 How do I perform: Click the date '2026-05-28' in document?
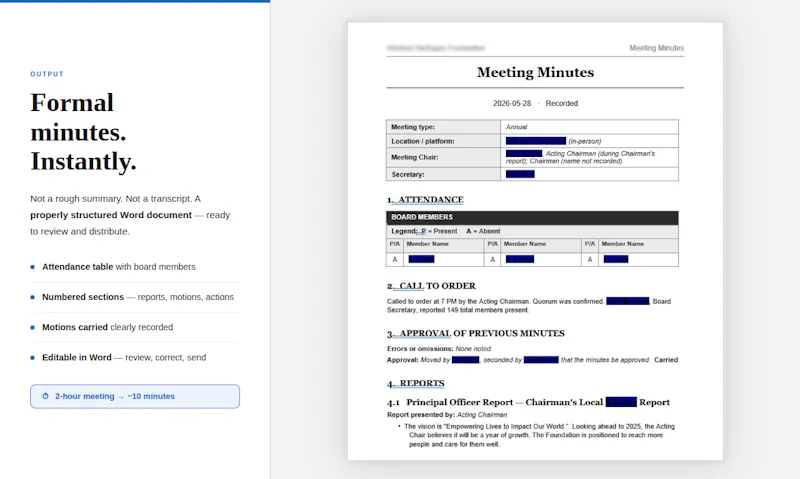(x=512, y=103)
